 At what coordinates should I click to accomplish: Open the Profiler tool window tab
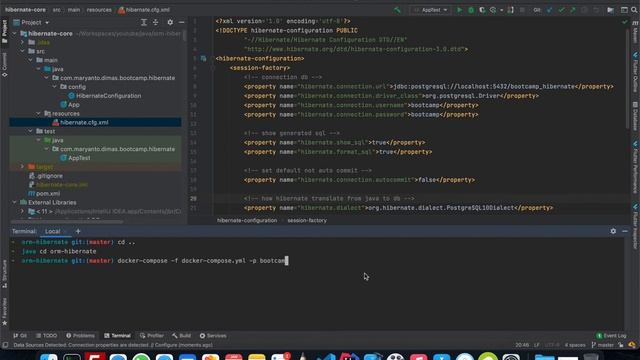click(151, 336)
